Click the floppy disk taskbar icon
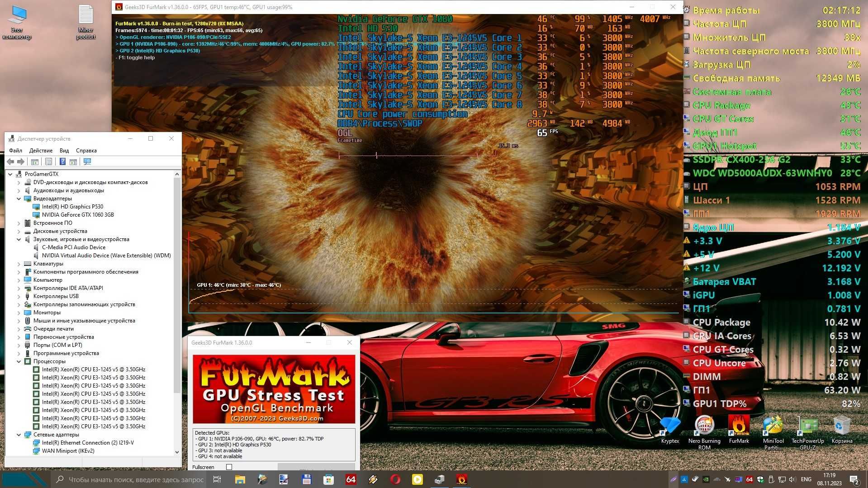868x488 pixels. [306, 479]
